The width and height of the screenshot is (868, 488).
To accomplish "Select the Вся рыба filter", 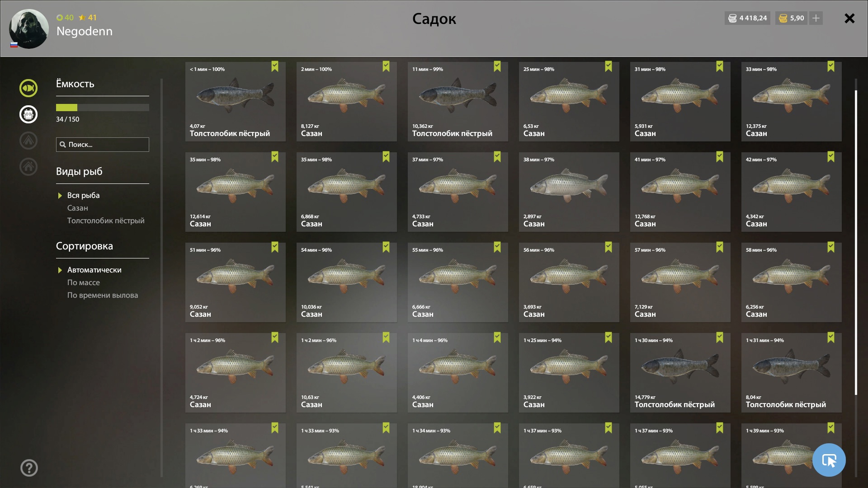I will (x=83, y=195).
